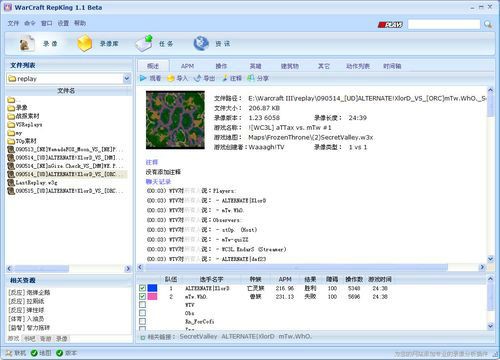Click the export arrow icon
Image resolution: width=500 pixels, height=360 pixels.
tap(198, 78)
